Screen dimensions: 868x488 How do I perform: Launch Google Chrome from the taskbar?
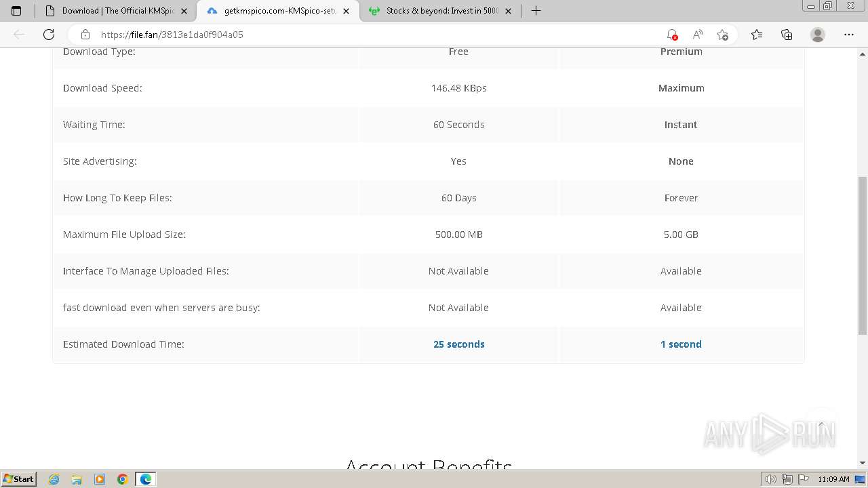(x=123, y=479)
